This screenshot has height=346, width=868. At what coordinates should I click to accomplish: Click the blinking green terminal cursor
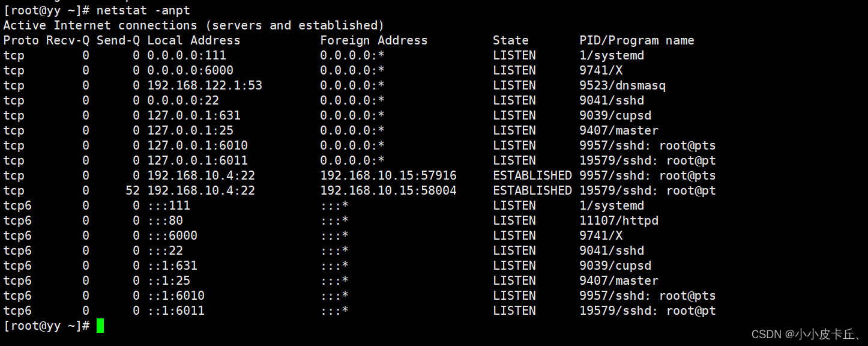[x=100, y=325]
